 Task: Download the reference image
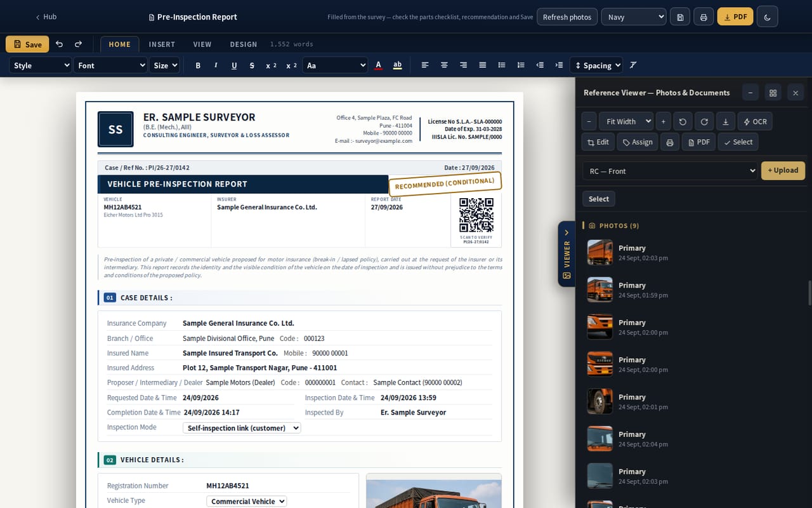click(726, 121)
